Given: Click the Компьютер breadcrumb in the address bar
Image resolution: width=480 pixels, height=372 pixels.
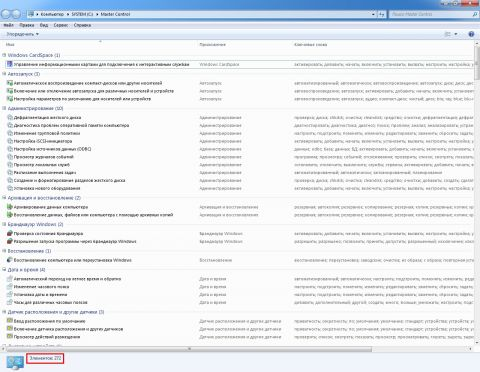Looking at the screenshot, I should click(52, 14).
